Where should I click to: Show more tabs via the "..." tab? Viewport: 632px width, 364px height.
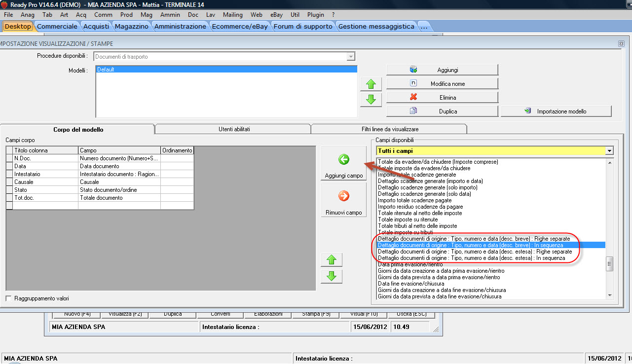pyautogui.click(x=424, y=26)
